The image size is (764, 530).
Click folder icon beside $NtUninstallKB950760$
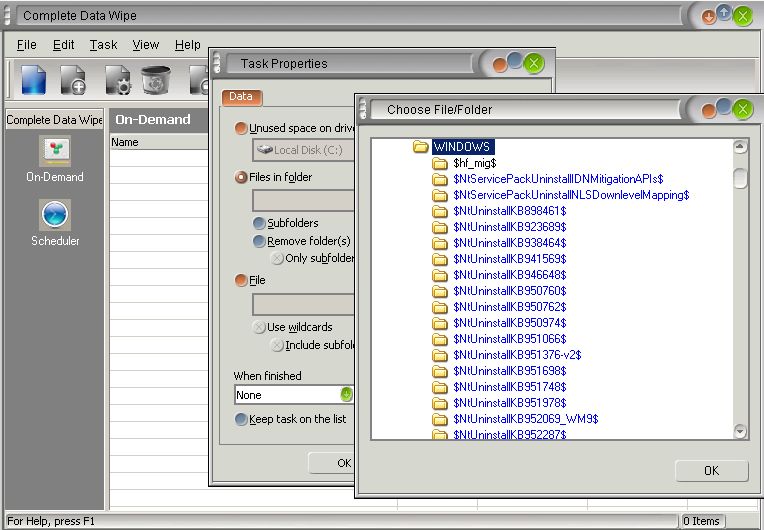pos(439,291)
